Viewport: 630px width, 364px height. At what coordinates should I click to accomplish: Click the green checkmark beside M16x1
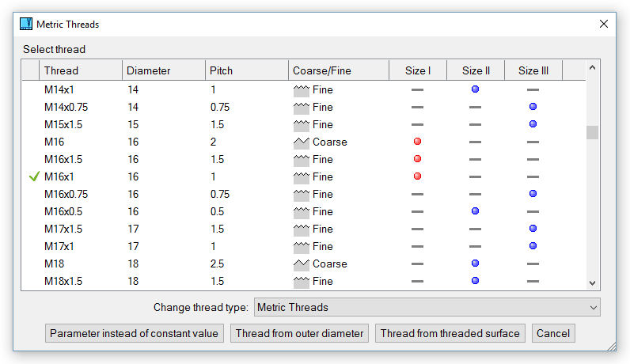[x=33, y=177]
